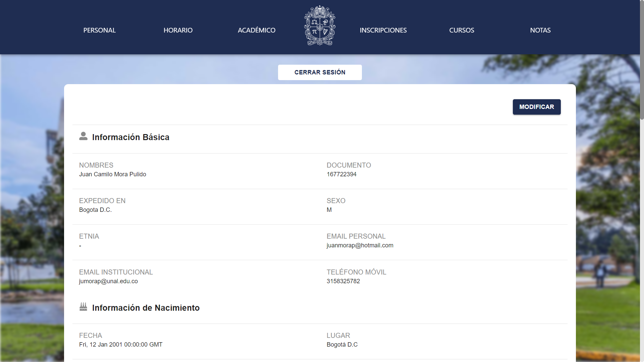Click the birth date Fri, 12 Jan 2001
This screenshot has width=644, height=362.
120,345
